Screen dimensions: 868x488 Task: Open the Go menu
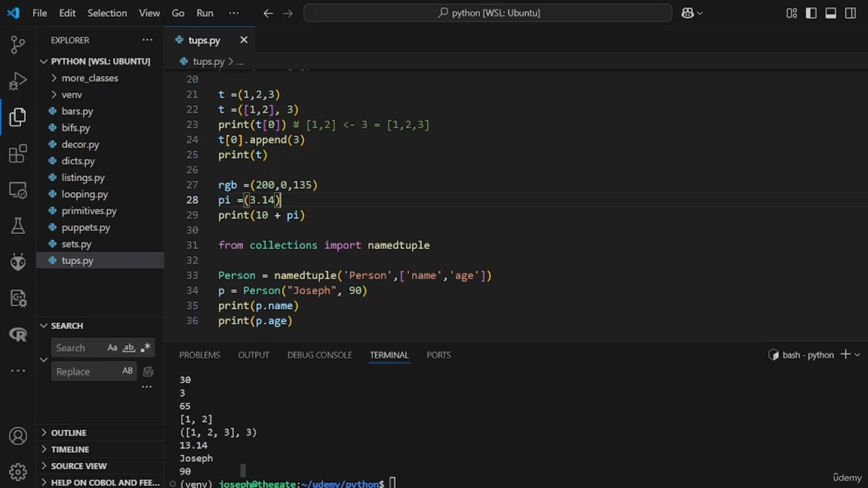(x=178, y=13)
